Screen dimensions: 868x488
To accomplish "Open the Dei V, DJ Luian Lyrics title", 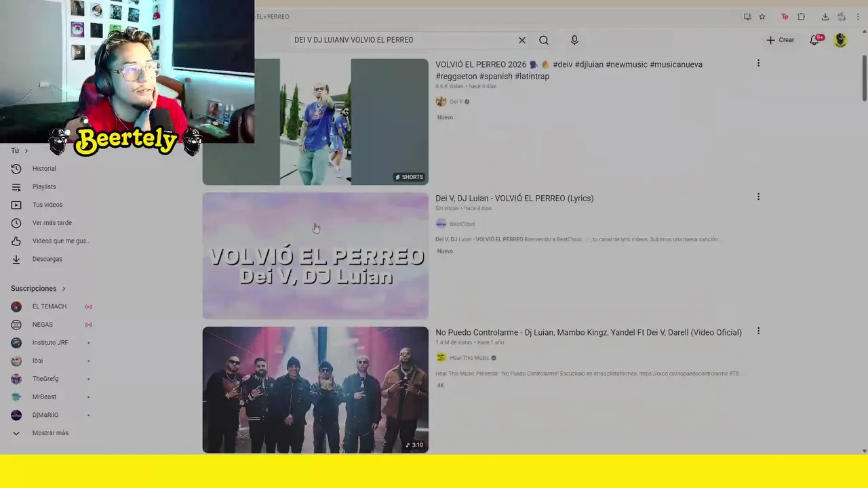I will pos(514,199).
